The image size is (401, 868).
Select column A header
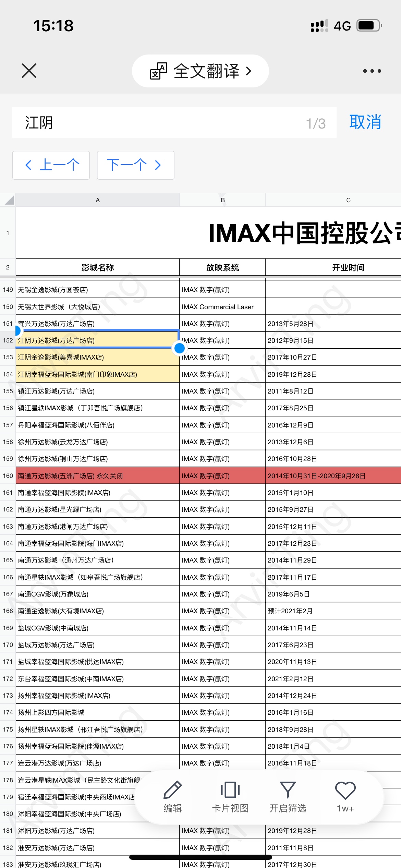[98, 200]
